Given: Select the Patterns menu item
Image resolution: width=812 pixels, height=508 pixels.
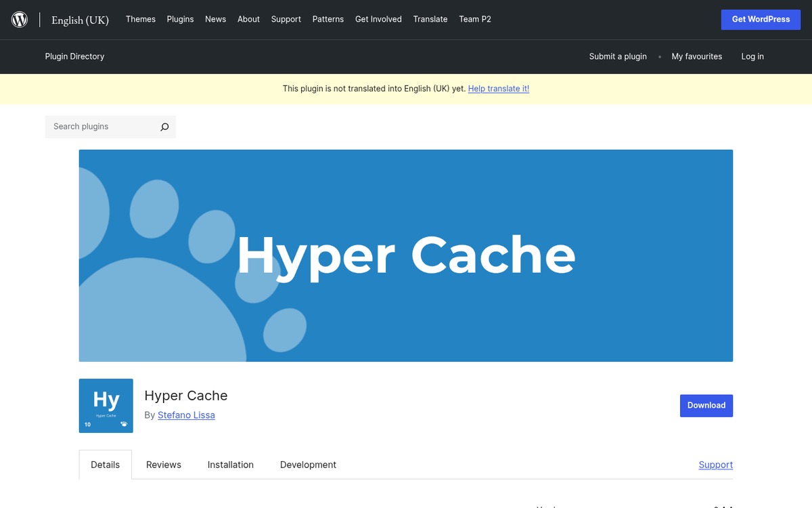Looking at the screenshot, I should point(328,19).
